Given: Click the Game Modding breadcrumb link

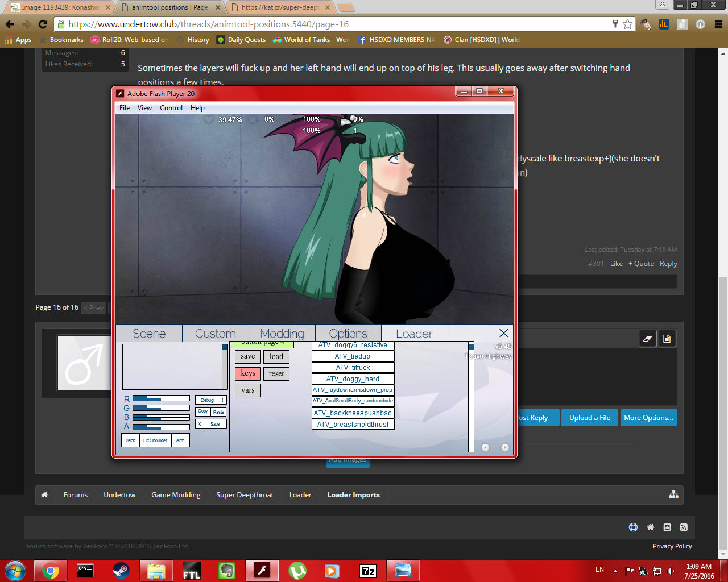Looking at the screenshot, I should [176, 495].
